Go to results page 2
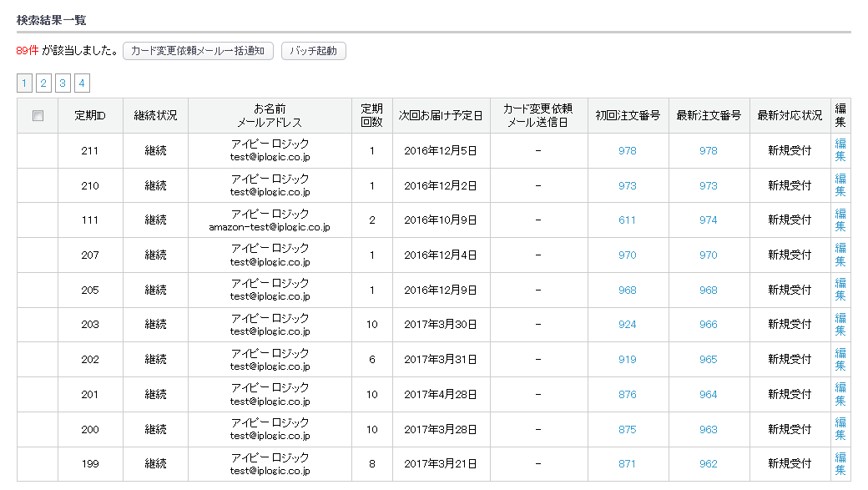The image size is (868, 490). pyautogui.click(x=43, y=83)
